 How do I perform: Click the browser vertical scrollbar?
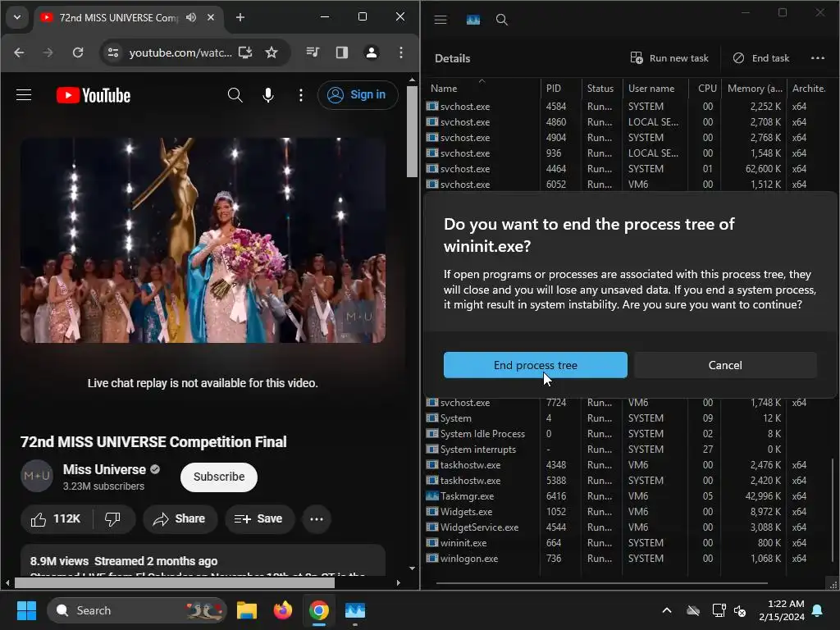click(x=412, y=130)
